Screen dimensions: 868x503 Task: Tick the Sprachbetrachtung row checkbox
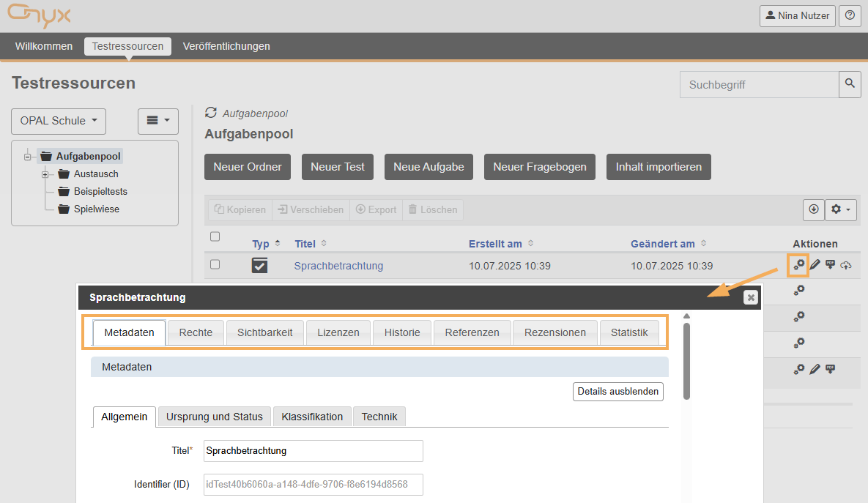pyautogui.click(x=215, y=264)
